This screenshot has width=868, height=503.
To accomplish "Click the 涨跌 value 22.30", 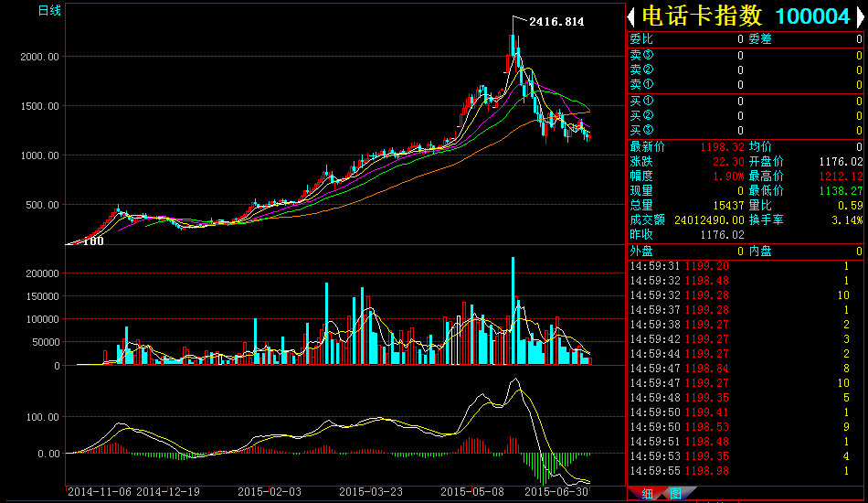I will click(x=728, y=162).
